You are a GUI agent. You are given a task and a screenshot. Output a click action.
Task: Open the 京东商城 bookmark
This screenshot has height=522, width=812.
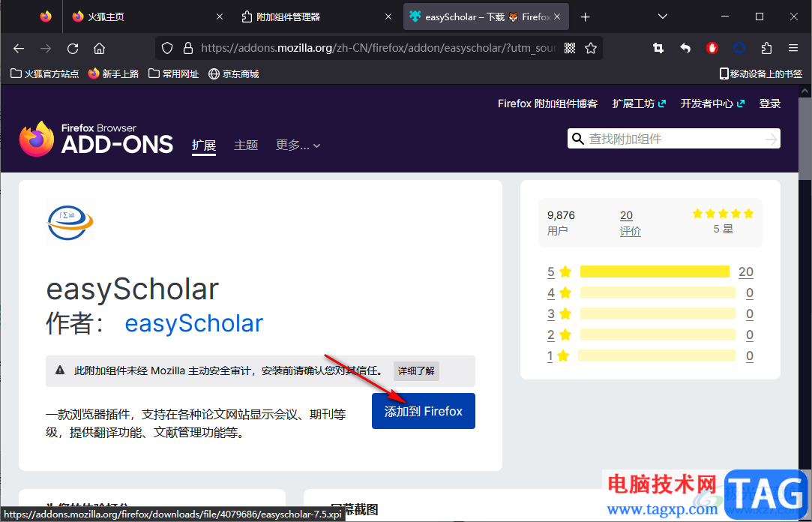pyautogui.click(x=234, y=73)
